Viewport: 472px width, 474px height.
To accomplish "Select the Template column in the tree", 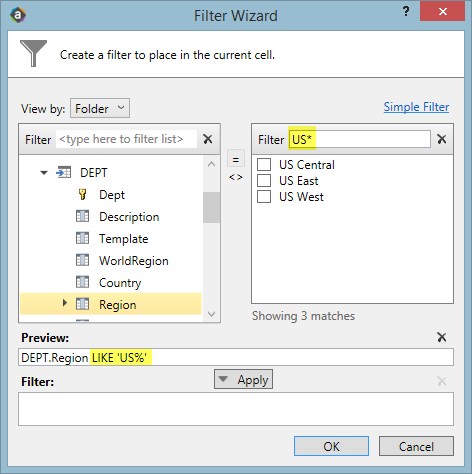I will click(123, 239).
